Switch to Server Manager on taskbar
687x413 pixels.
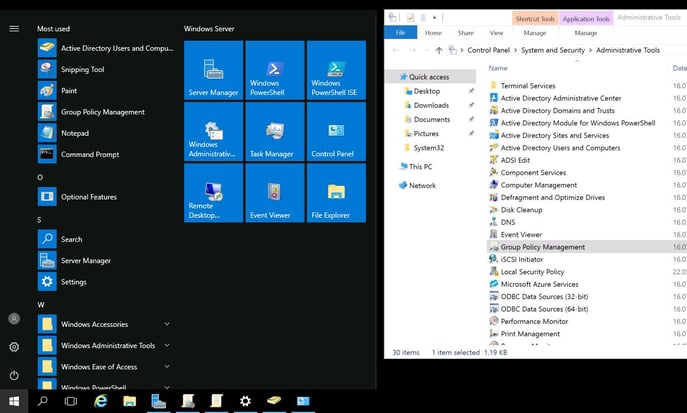(x=159, y=401)
